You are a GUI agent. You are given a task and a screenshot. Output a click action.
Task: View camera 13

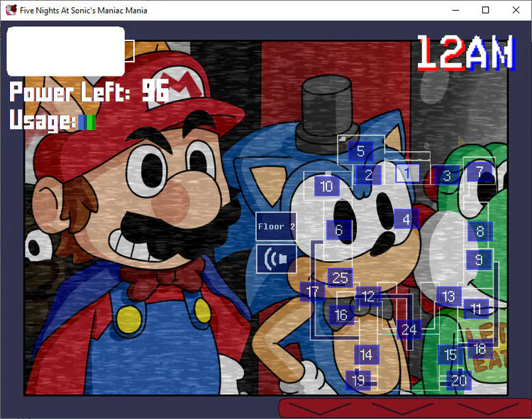pos(448,296)
